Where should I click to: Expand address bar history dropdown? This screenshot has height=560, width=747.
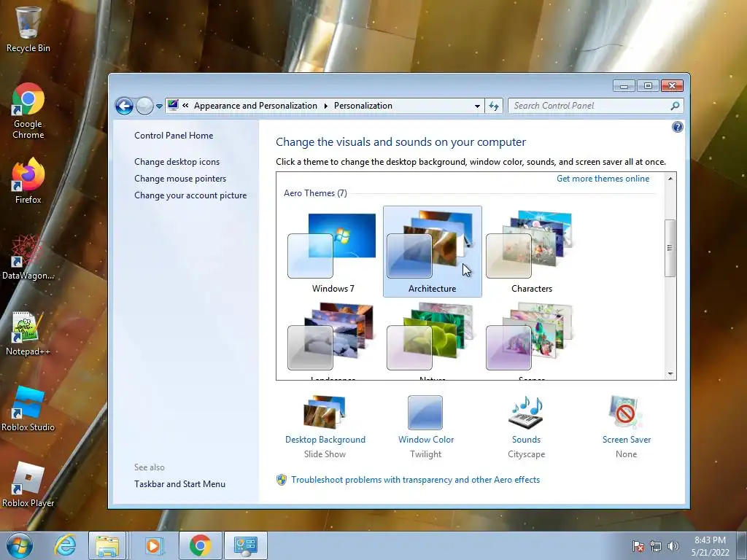click(x=477, y=106)
